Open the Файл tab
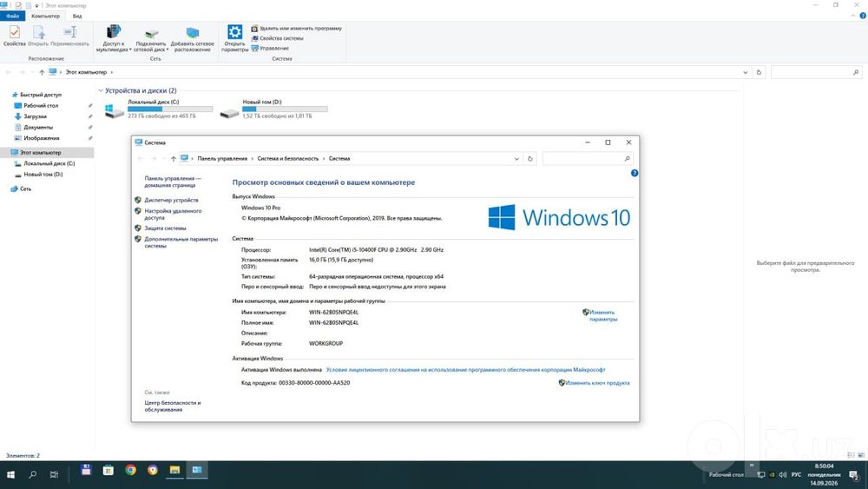Viewport: 868px width, 489px height. [x=12, y=16]
